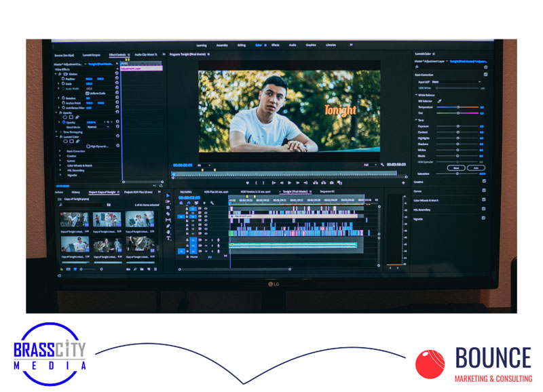Toggle Scale animation stopwatch
Screen dimensions: 543x392
pos(63,83)
